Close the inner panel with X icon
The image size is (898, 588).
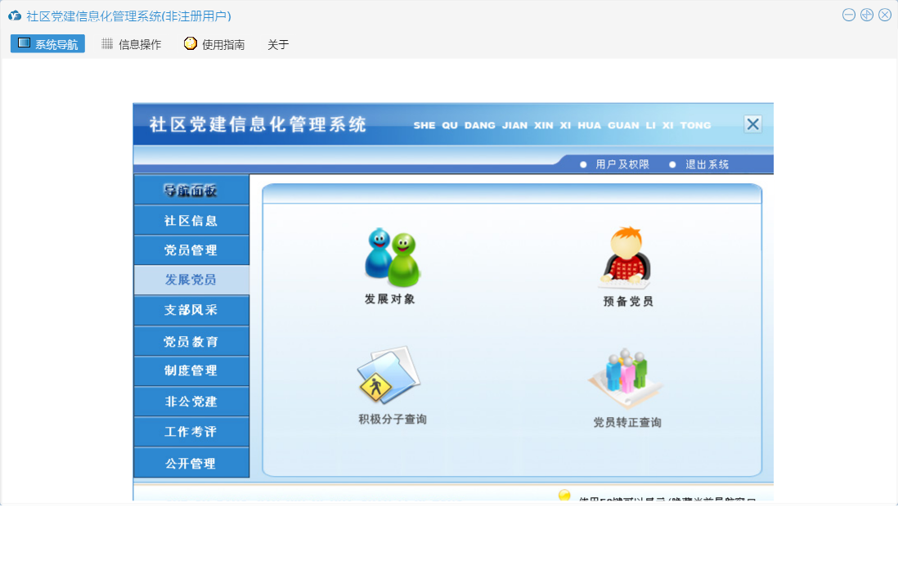pyautogui.click(x=752, y=124)
